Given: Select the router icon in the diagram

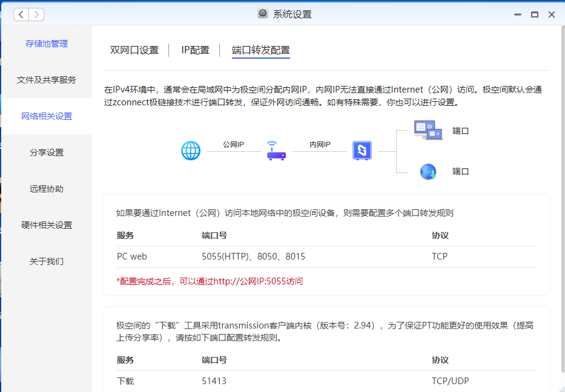Looking at the screenshot, I should coord(276,151).
